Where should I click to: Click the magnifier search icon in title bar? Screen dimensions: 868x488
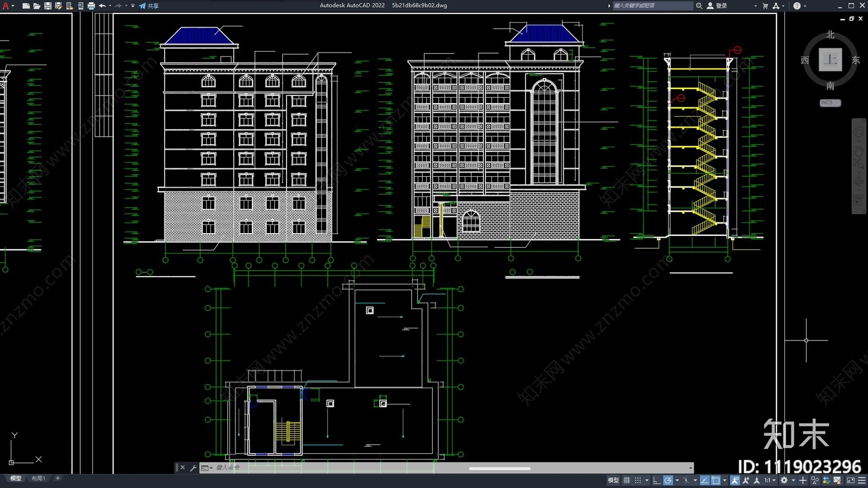pos(699,5)
